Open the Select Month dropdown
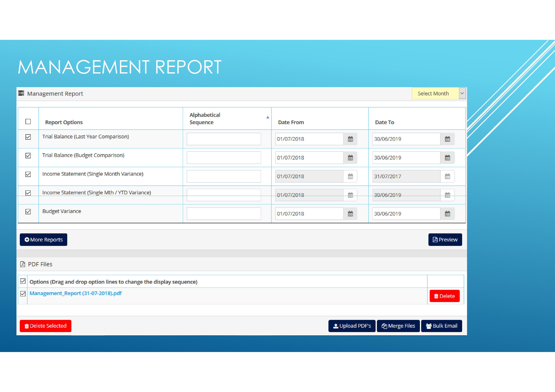 pos(439,93)
